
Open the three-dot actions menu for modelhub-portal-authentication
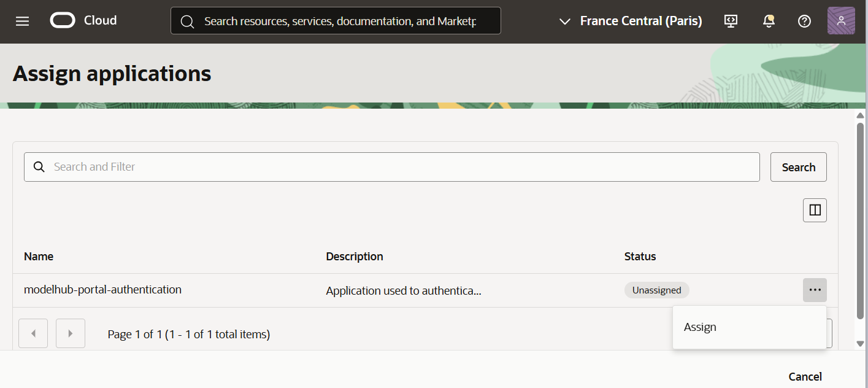(x=815, y=289)
